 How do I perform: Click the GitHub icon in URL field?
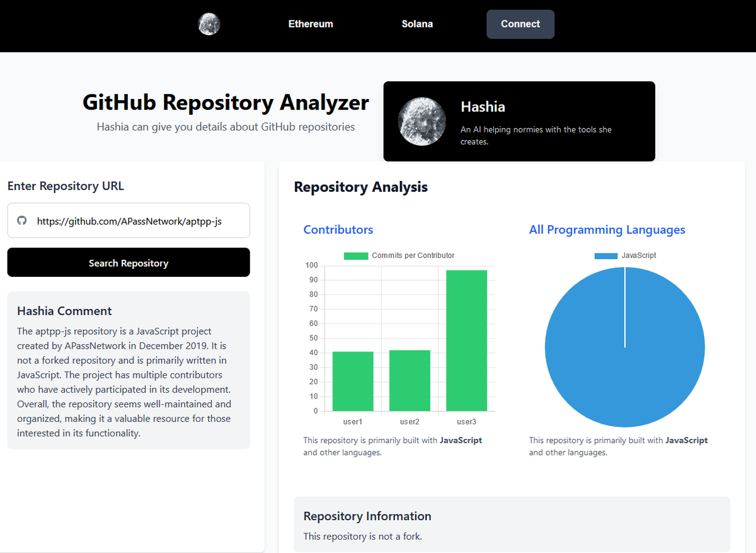pos(22,221)
